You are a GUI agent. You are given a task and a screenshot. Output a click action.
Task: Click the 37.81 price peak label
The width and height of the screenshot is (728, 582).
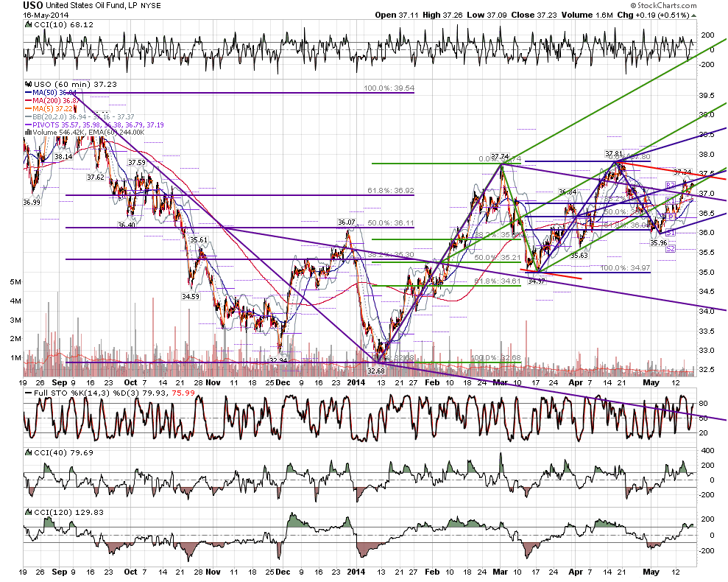[614, 153]
